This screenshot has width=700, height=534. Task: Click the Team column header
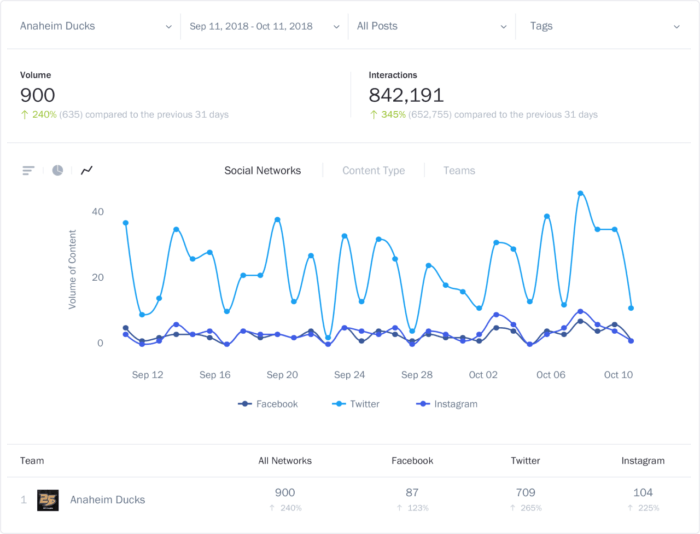[32, 461]
